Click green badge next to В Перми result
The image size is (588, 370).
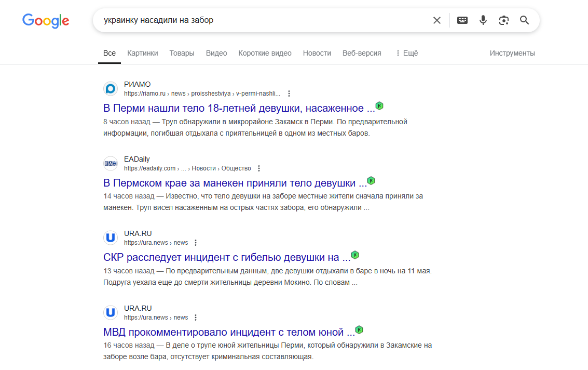[x=379, y=106]
